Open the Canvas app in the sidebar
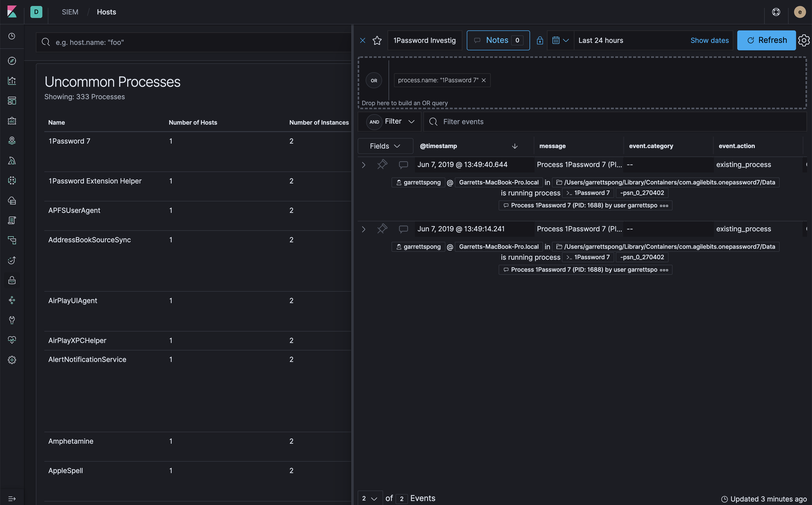 (12, 121)
